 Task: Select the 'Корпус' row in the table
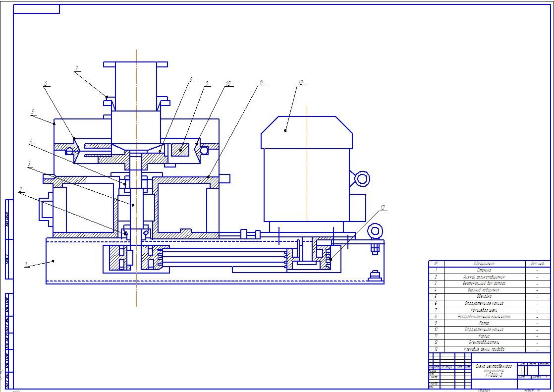[484, 336]
